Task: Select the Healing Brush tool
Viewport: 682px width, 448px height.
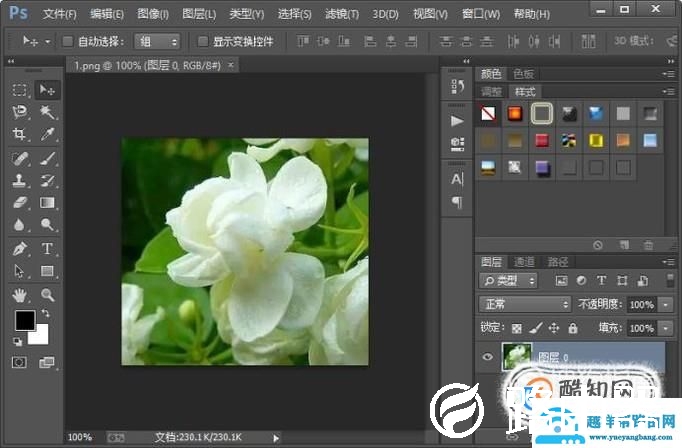Action: (x=20, y=159)
